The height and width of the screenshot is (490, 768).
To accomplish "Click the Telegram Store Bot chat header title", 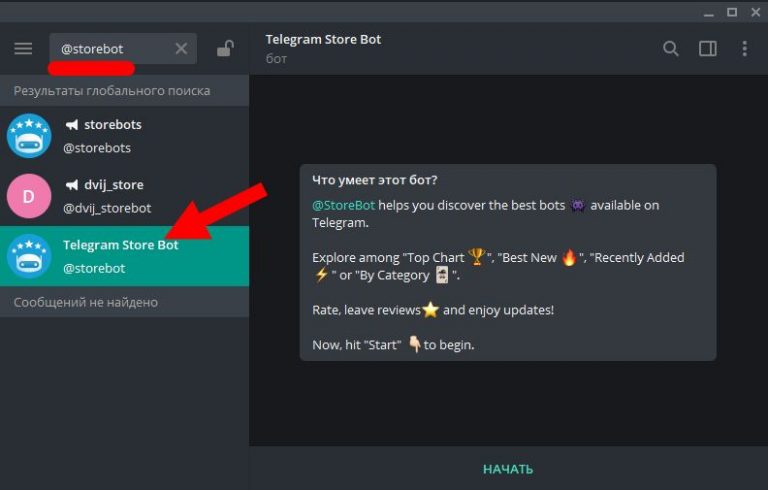I will pos(323,39).
